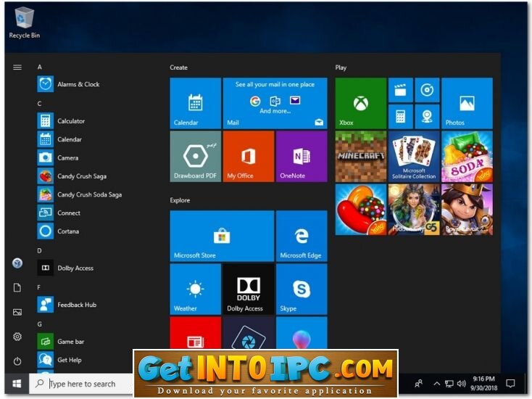Open Recycle Bin on the desktop
This screenshot has width=532, height=399.
25,22
